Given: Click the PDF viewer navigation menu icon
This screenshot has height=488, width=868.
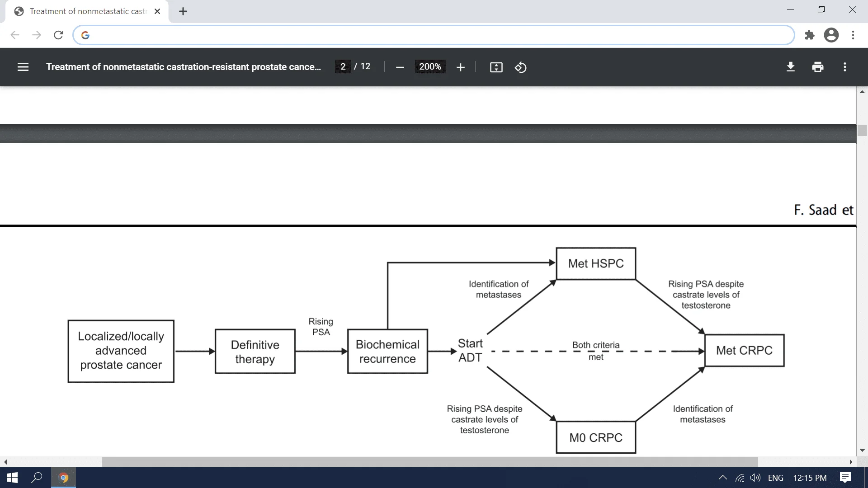Looking at the screenshot, I should click(22, 67).
